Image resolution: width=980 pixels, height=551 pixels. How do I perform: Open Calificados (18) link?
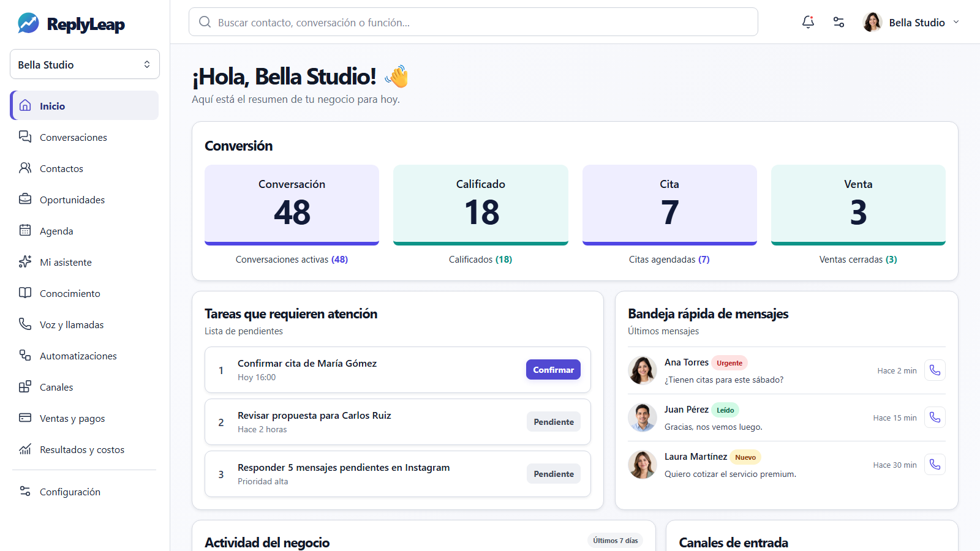[481, 259]
